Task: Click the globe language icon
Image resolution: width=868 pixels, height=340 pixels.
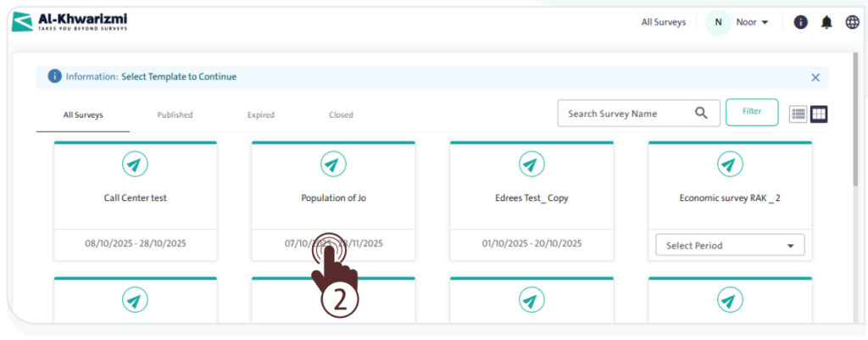Action: tap(852, 23)
